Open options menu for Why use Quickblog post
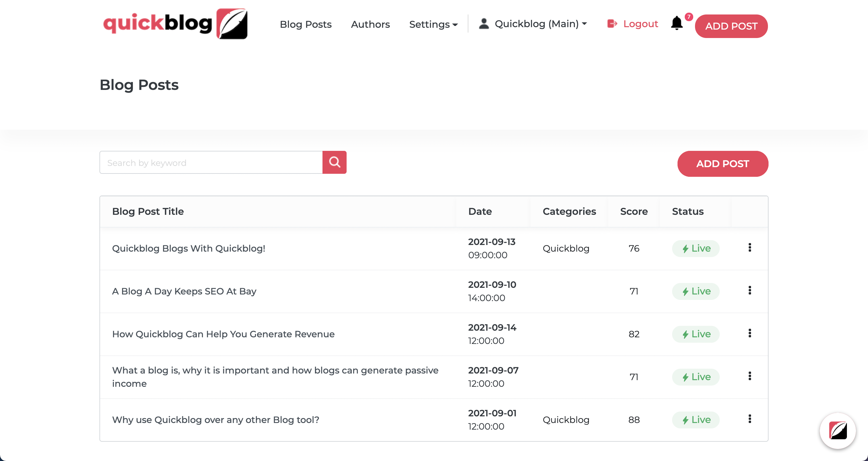This screenshot has width=868, height=461. tap(750, 419)
